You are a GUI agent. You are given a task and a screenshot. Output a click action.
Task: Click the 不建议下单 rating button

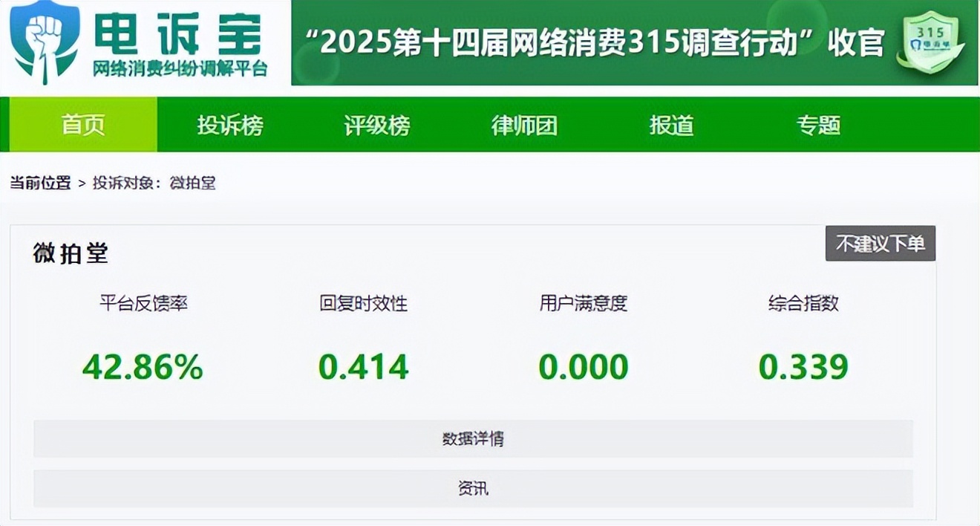pyautogui.click(x=881, y=244)
